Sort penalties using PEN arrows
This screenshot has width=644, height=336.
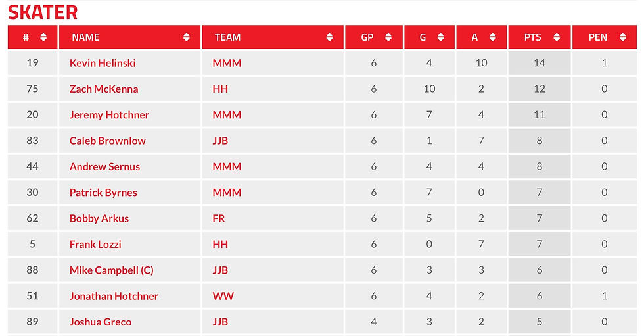[623, 37]
